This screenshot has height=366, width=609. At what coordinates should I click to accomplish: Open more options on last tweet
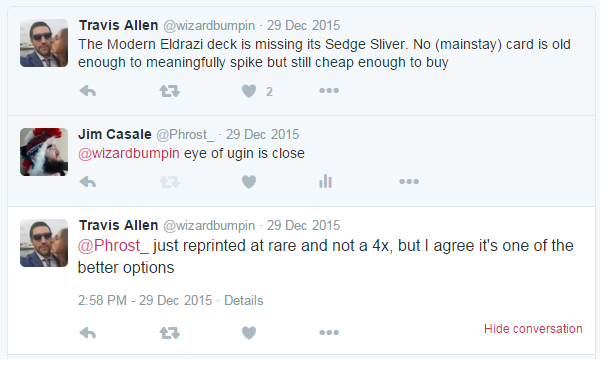coord(329,333)
